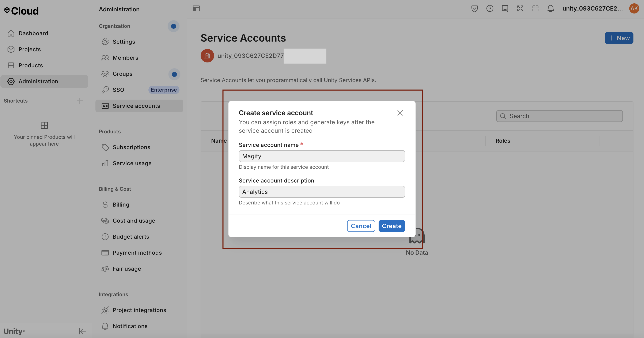Click the SSO key icon
The width and height of the screenshot is (644, 338).
coord(105,90)
